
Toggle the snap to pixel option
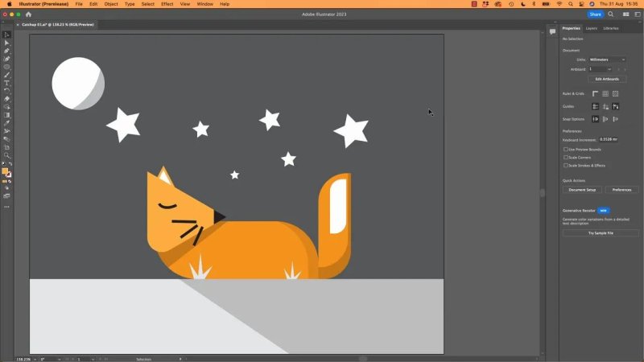coord(605,119)
